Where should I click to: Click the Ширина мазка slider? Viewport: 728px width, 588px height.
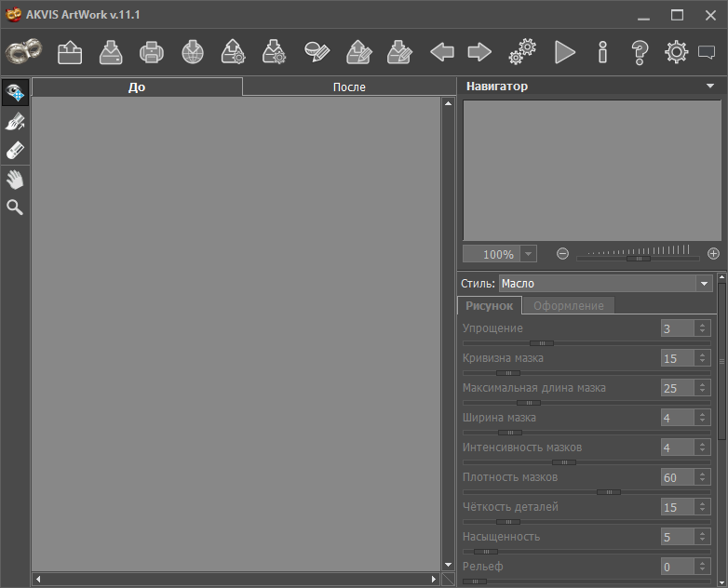[586, 433]
